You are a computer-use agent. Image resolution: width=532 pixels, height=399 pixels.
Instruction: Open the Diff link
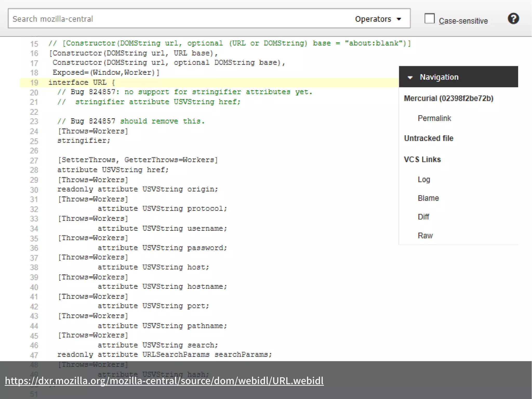(423, 217)
